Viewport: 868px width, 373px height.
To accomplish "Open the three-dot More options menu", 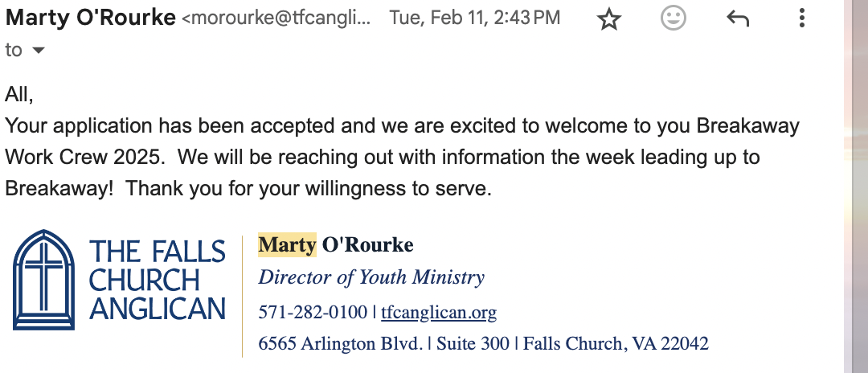I will coord(801,19).
